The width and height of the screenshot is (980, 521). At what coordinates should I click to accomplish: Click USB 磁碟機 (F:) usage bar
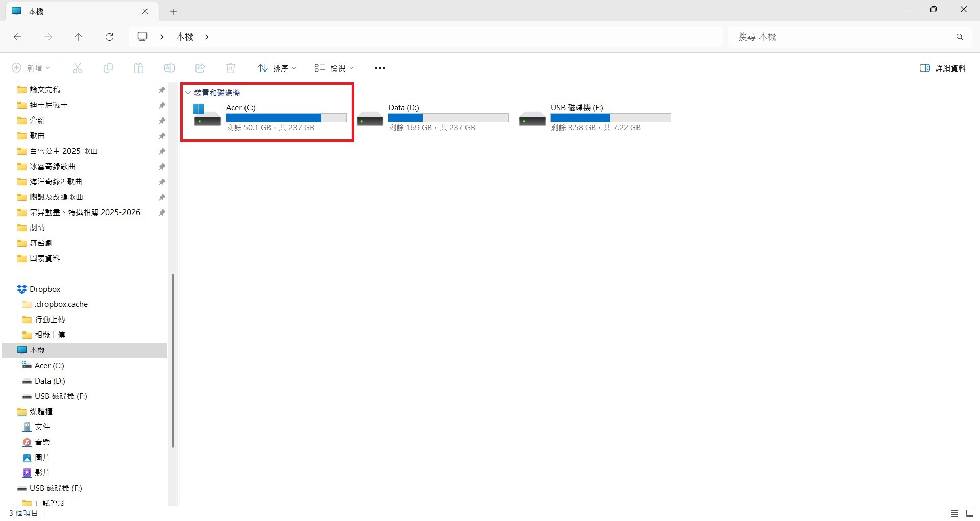pyautogui.click(x=610, y=118)
